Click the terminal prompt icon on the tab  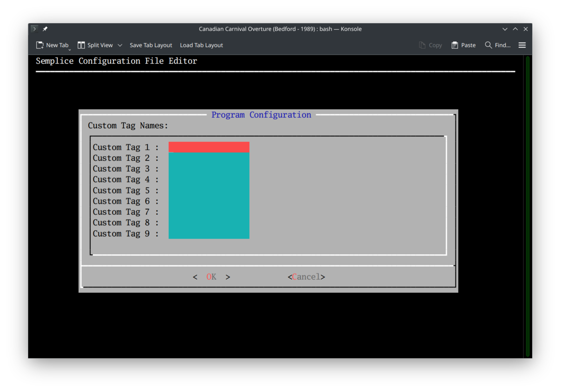pos(34,29)
